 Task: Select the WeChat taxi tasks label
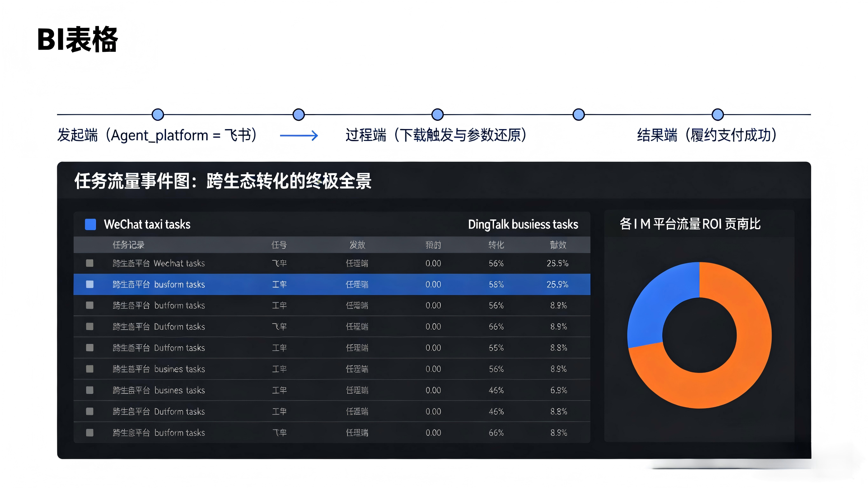click(147, 224)
